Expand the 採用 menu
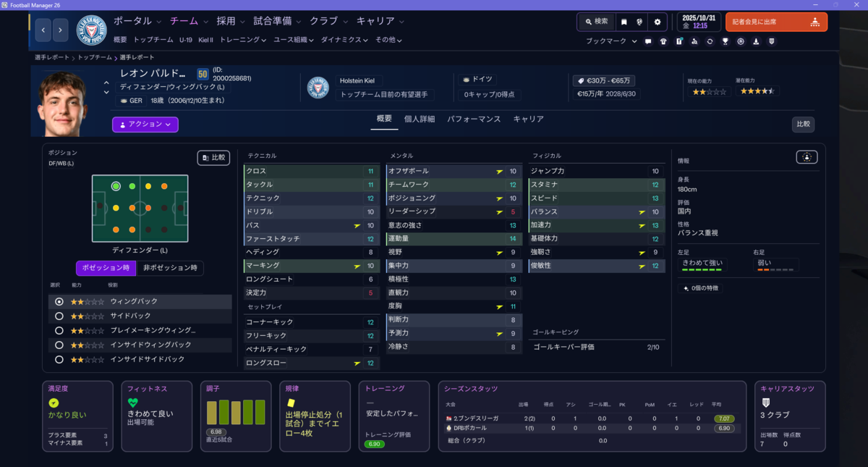Viewport: 868px width, 467px height. pos(231,21)
